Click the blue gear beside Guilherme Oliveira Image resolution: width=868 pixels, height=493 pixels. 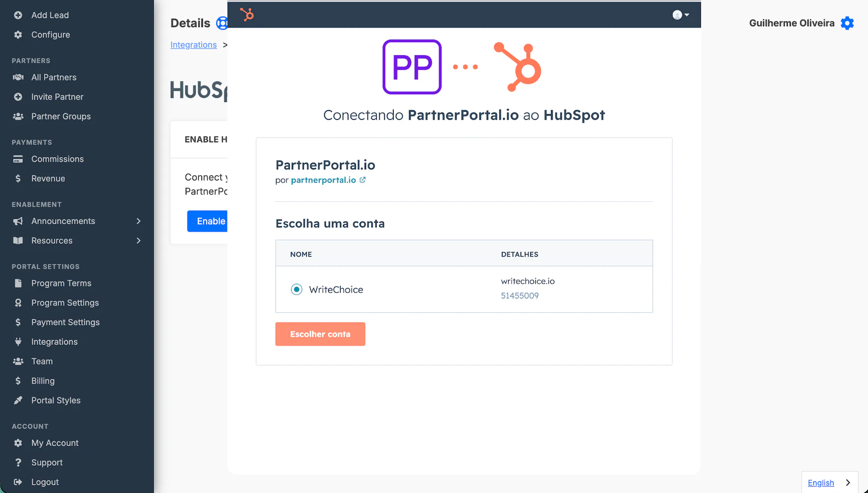[x=847, y=23]
